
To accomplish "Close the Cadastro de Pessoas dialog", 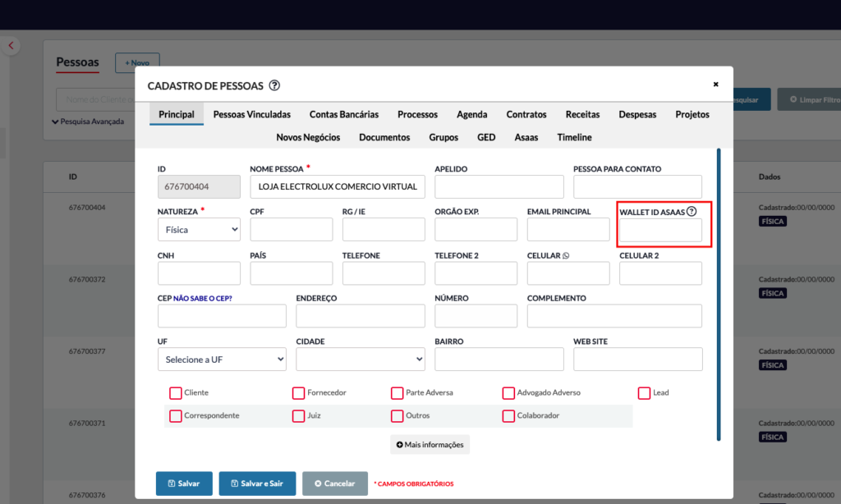I will pos(715,85).
